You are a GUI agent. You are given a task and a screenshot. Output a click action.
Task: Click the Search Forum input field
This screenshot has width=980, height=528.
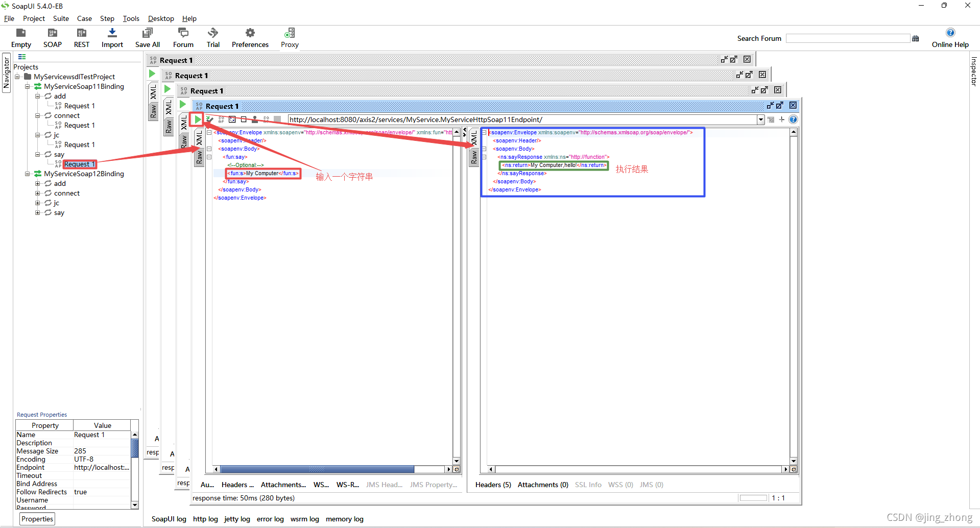click(848, 38)
